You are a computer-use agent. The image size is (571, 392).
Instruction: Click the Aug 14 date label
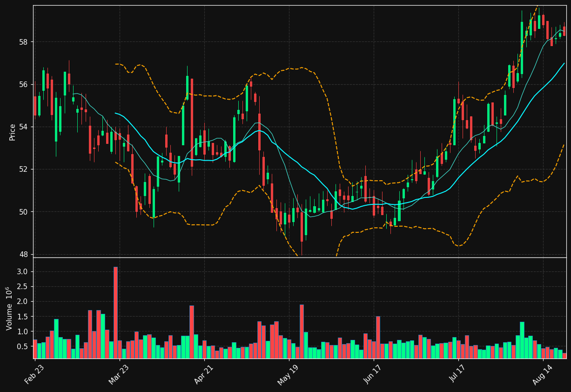pyautogui.click(x=542, y=374)
